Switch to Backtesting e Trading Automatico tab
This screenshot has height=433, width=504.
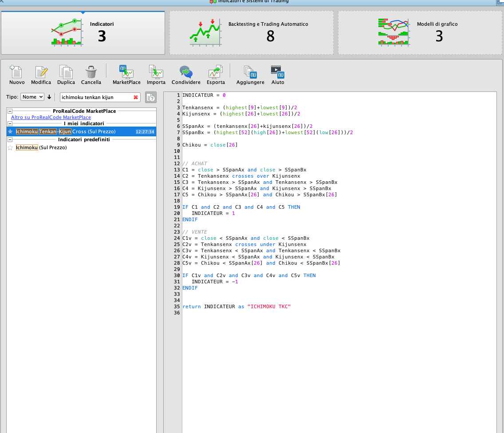(x=252, y=33)
